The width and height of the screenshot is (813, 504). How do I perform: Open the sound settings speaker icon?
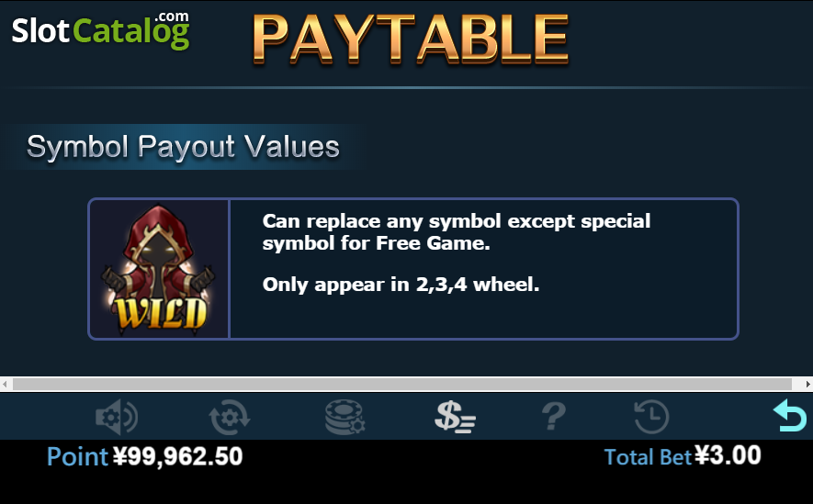[117, 417]
